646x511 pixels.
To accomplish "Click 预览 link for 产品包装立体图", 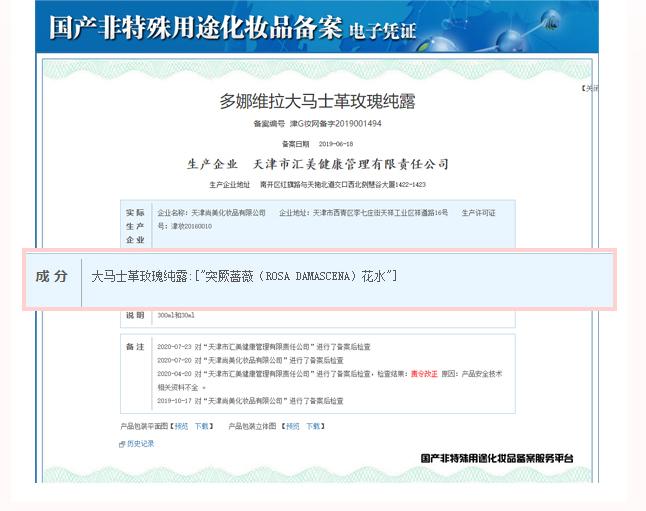I will pos(293,426).
